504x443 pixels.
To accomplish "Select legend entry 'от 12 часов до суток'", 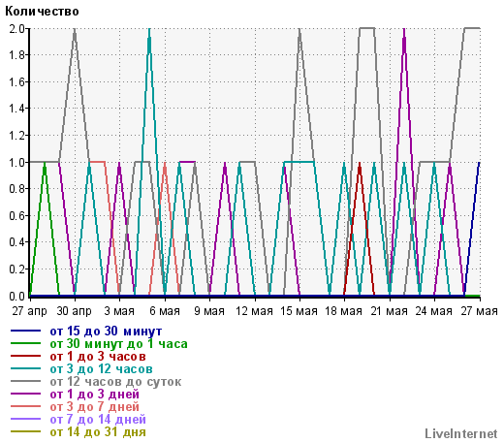I will (115, 381).
